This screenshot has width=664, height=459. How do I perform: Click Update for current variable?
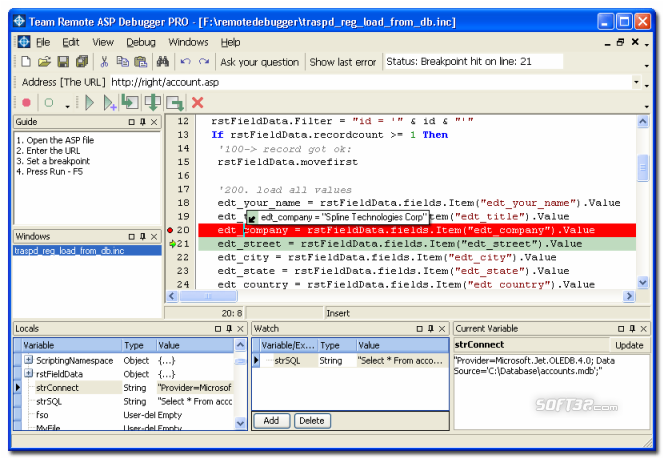tap(629, 345)
